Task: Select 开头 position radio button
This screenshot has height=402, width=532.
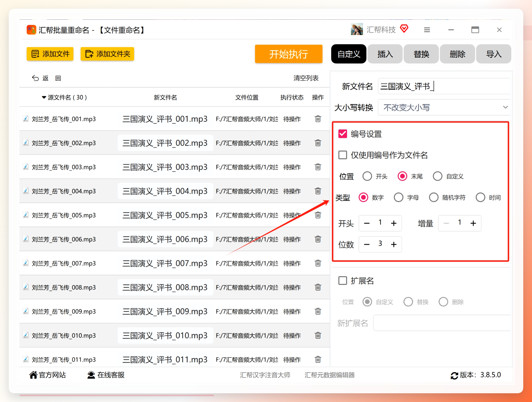Action: [367, 176]
